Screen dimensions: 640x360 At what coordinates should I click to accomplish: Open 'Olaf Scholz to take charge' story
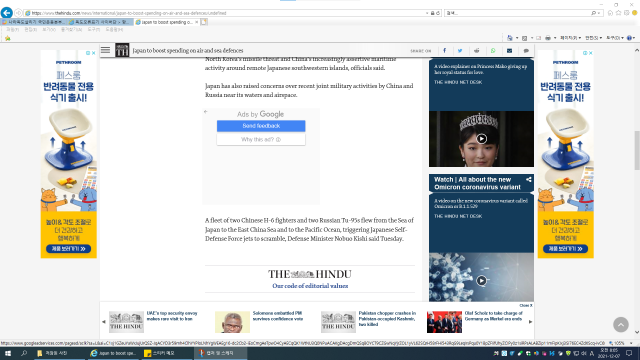[x=493, y=316]
